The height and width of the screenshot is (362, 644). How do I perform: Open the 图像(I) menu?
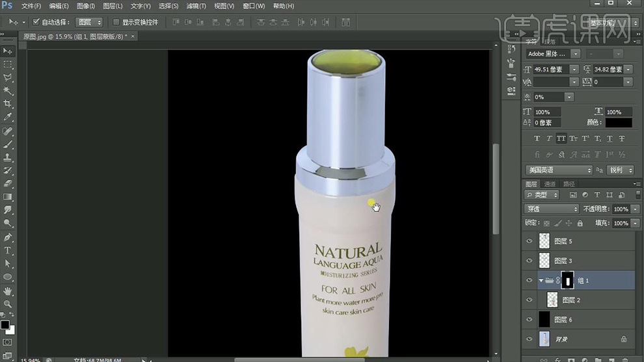86,6
